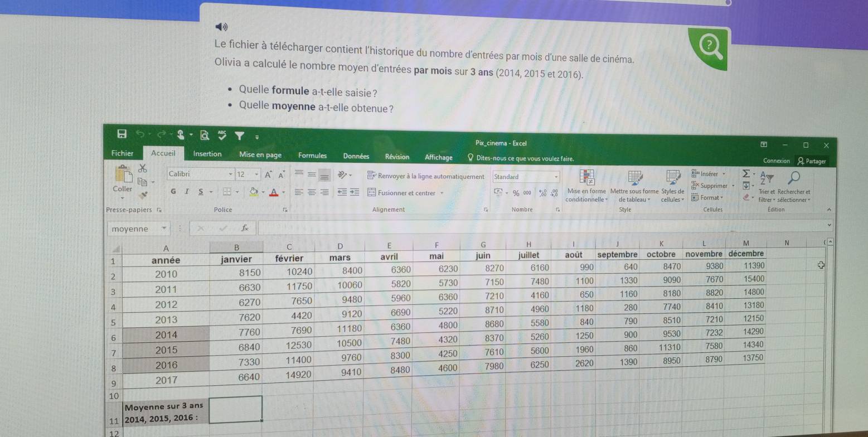The width and height of the screenshot is (868, 437).
Task: Open the Calibri font dropdown
Action: (x=231, y=173)
